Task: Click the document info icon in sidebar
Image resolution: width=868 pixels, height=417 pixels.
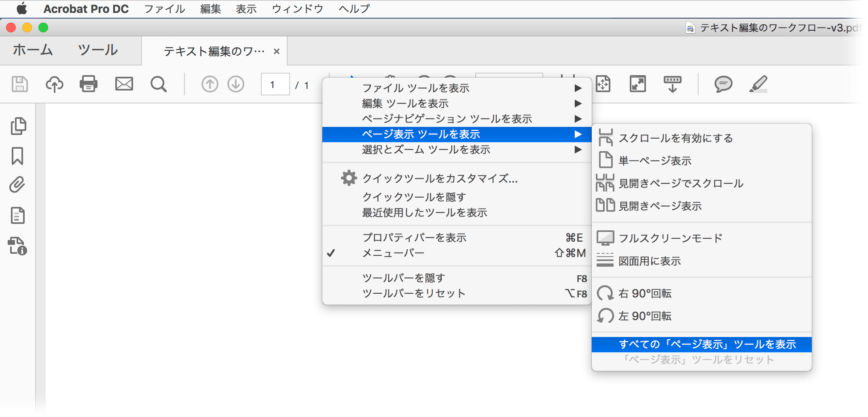Action: pyautogui.click(x=17, y=246)
